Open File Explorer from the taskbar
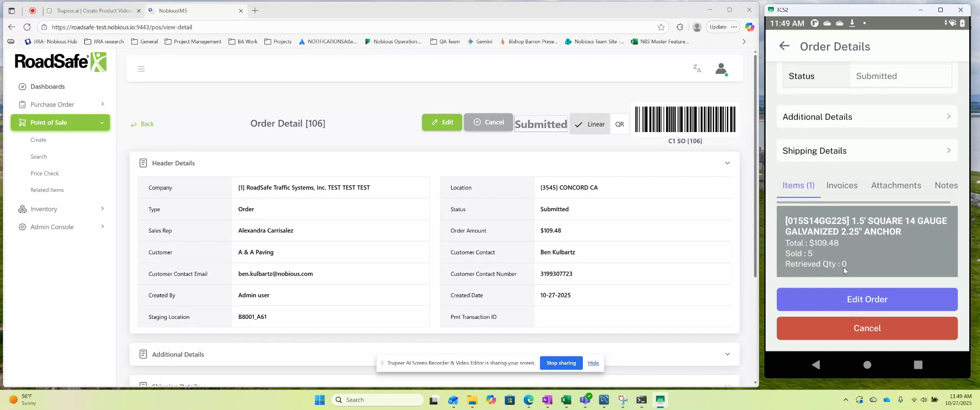This screenshot has height=410, width=980. point(472,400)
